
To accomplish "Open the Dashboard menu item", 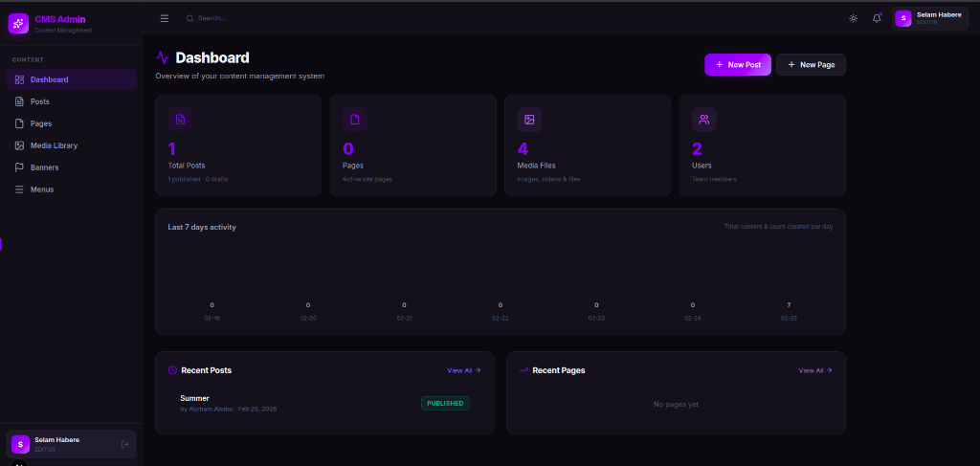I will [x=71, y=80].
